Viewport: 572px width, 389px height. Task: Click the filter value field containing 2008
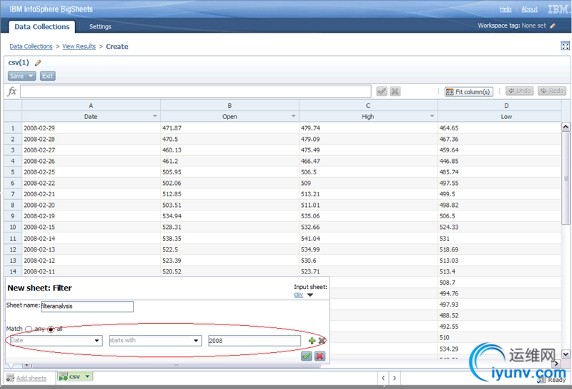coord(254,340)
